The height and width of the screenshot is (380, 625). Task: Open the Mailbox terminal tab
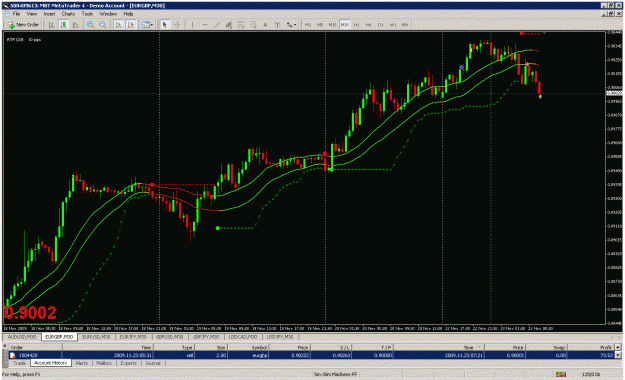[x=104, y=363]
